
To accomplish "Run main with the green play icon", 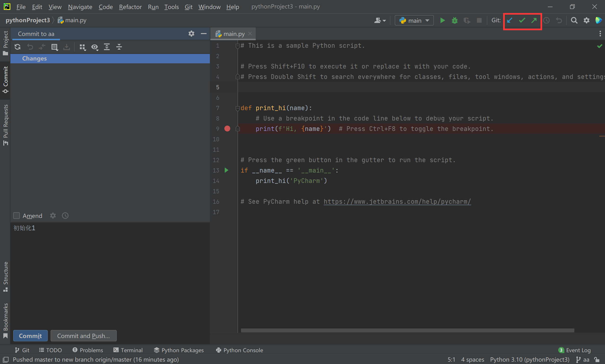I will coord(442,20).
